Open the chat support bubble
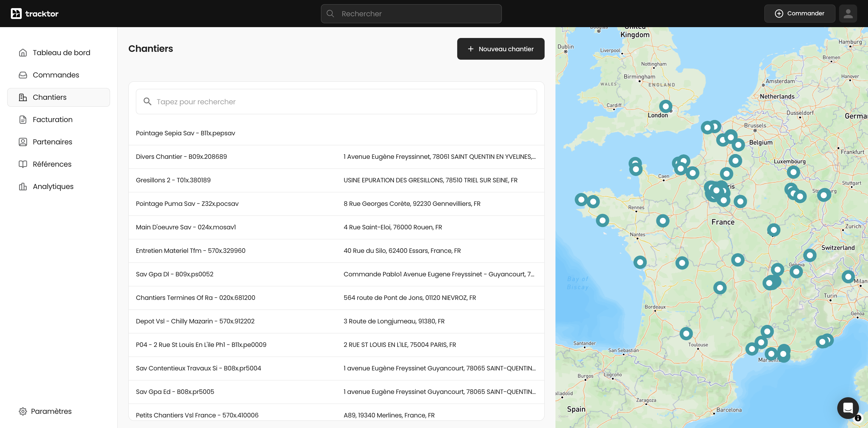The image size is (868, 428). coord(848,408)
